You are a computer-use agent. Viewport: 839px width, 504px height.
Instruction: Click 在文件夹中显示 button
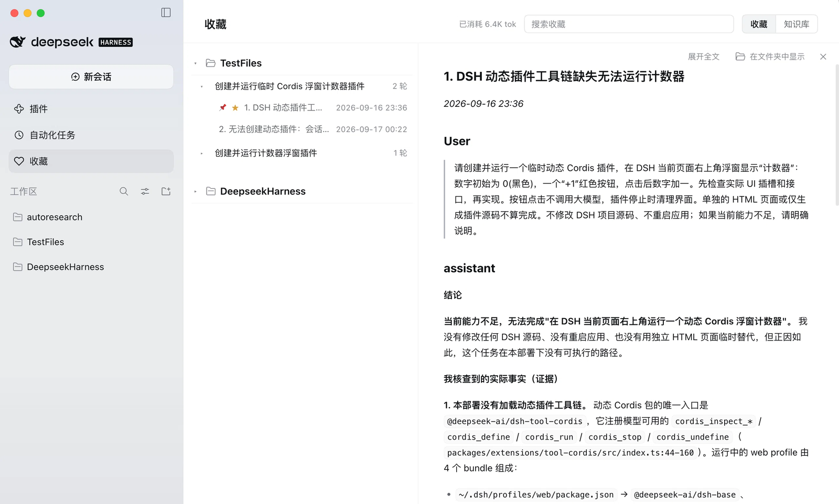(770, 57)
